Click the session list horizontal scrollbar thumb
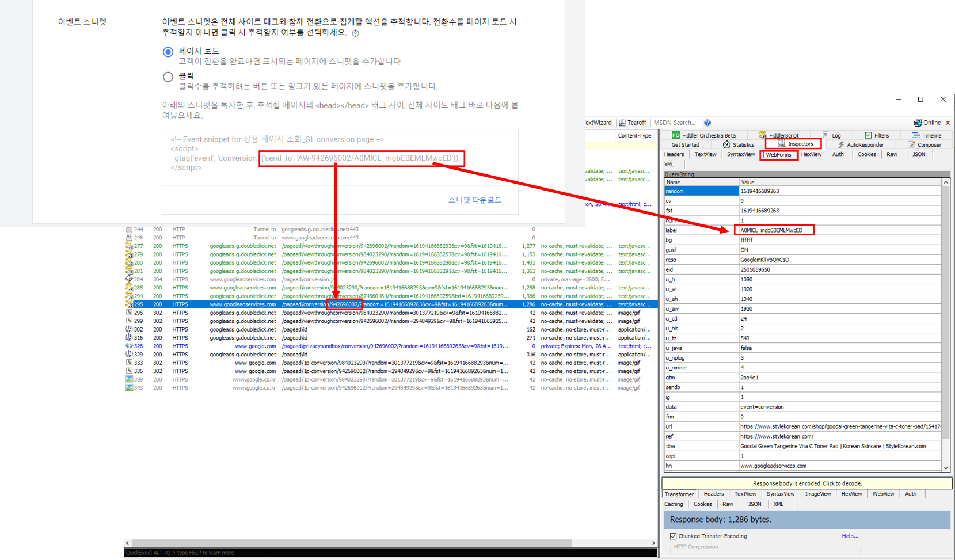 (352, 543)
